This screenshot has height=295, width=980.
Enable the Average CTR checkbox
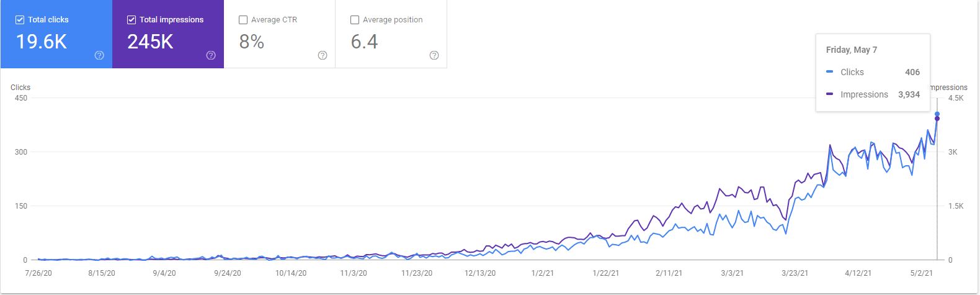click(x=243, y=20)
